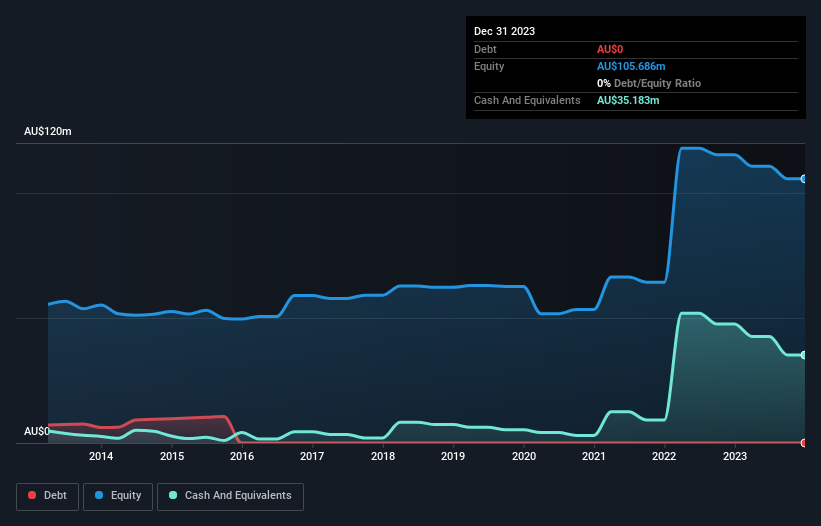Click the 2022 x-axis label

click(664, 456)
